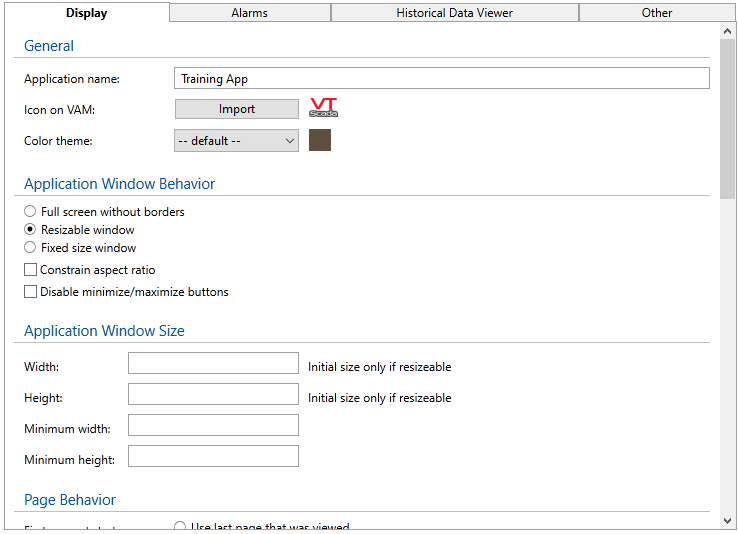This screenshot has height=534, width=738.
Task: Click the vertical scrollbar thumb
Action: click(x=727, y=120)
